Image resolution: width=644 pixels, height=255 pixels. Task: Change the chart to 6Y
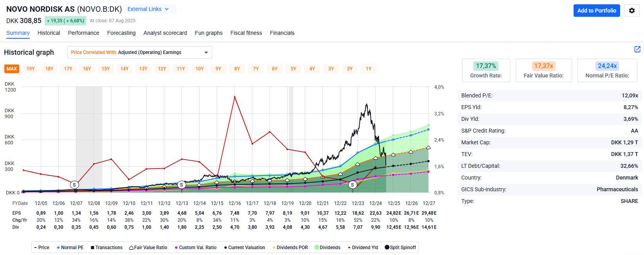pos(275,69)
